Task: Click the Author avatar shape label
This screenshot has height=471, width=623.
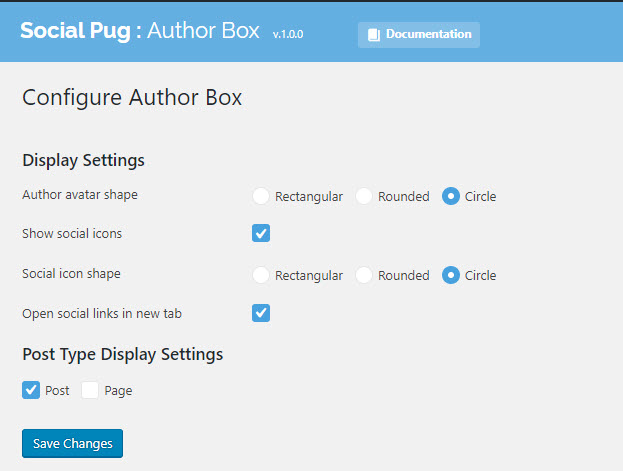Action: click(x=80, y=195)
